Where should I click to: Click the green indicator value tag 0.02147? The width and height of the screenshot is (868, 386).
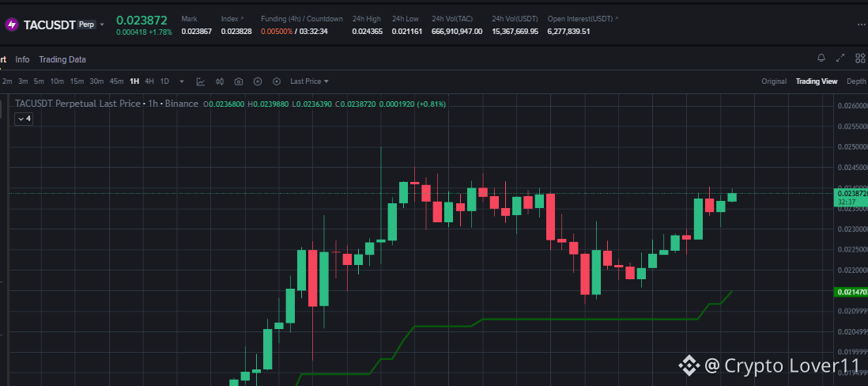[851, 292]
